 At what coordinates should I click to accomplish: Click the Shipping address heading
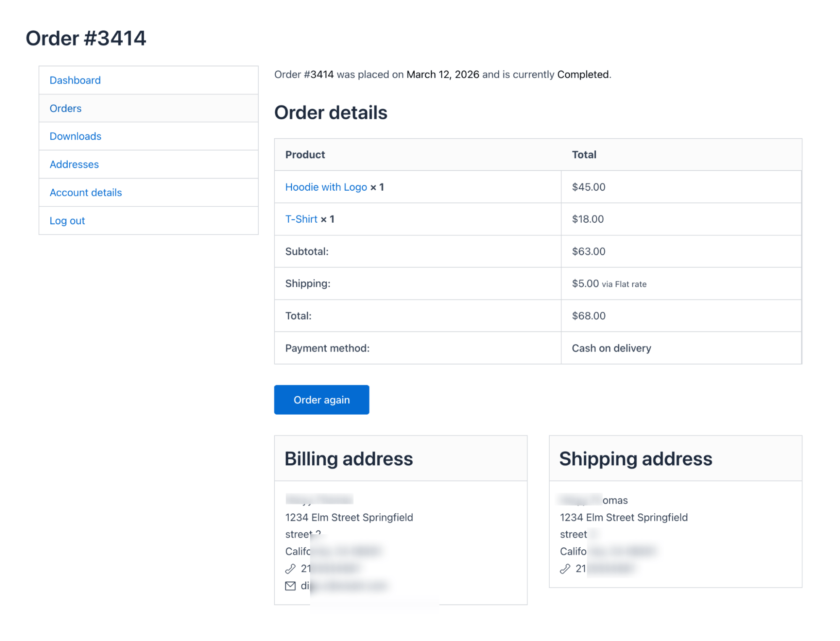click(635, 458)
